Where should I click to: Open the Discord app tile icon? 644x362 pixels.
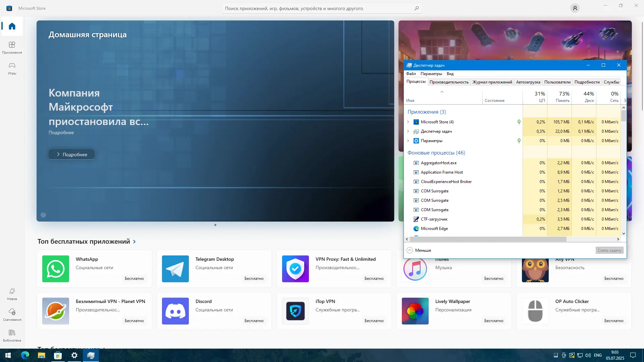pyautogui.click(x=175, y=311)
